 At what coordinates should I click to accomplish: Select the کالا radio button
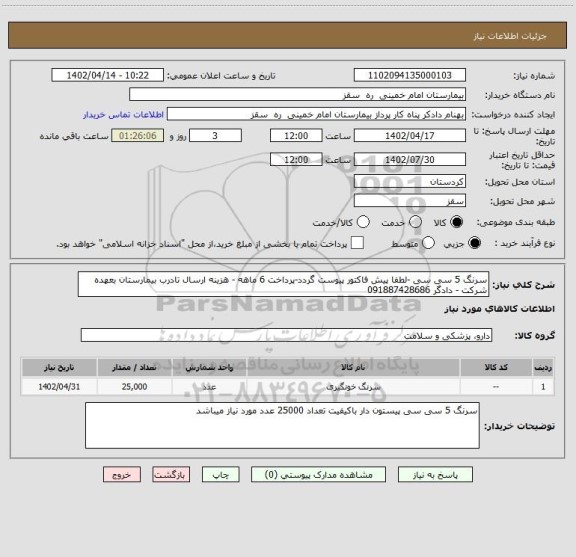[457, 222]
